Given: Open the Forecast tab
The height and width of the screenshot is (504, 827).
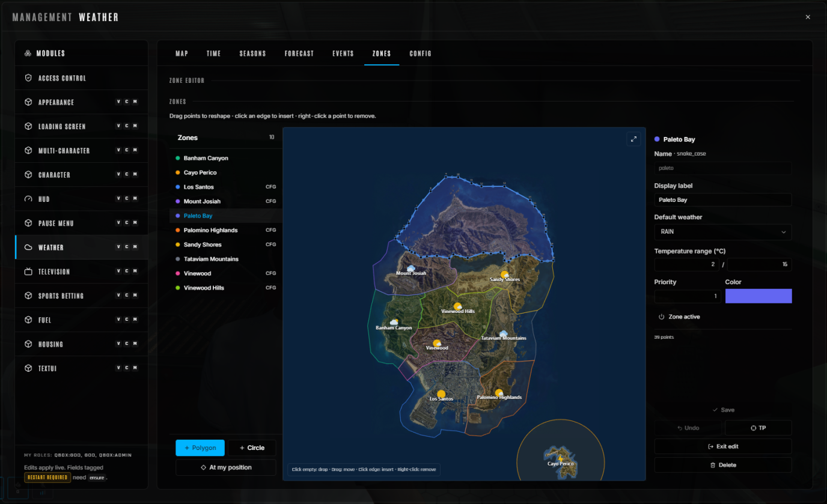Looking at the screenshot, I should pyautogui.click(x=299, y=53).
